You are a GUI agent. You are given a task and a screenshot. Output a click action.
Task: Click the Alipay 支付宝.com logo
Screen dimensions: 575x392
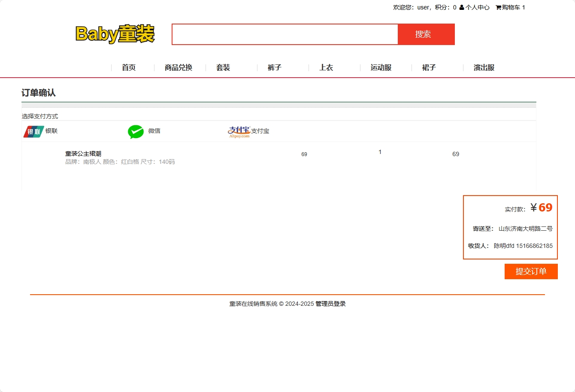(x=239, y=131)
